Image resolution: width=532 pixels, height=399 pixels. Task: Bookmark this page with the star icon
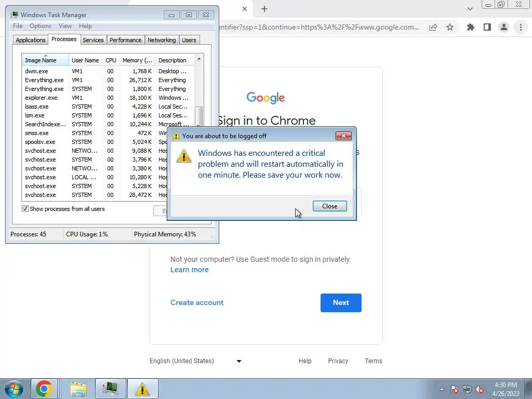tap(450, 28)
